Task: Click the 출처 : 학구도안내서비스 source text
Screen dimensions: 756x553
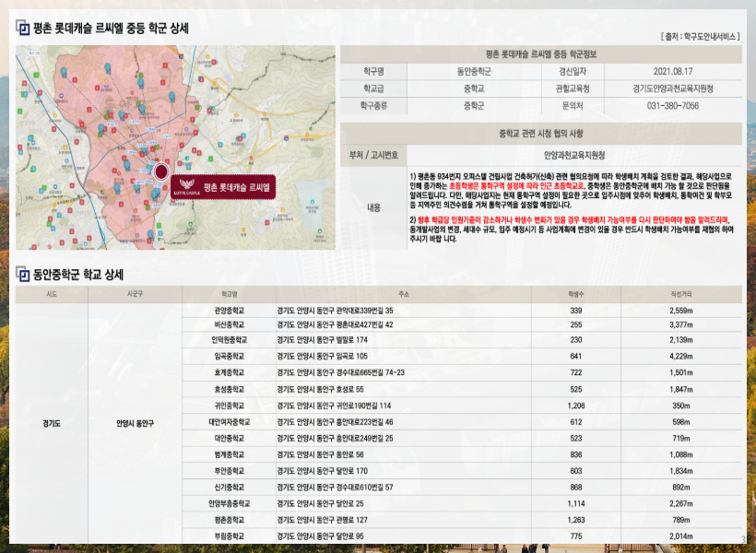Action: tap(700, 37)
